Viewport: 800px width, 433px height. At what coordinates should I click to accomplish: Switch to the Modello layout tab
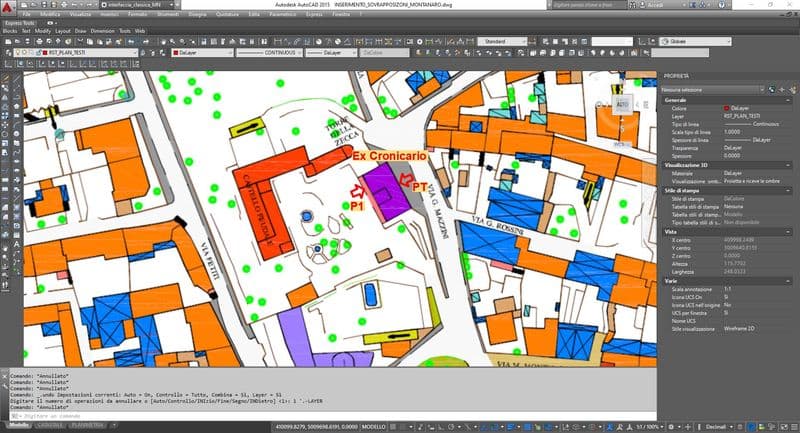point(17,425)
